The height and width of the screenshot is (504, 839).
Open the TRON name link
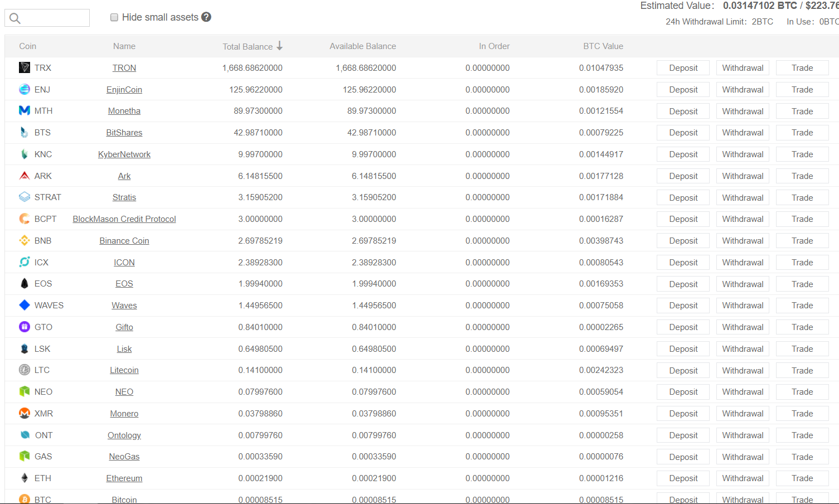point(124,68)
